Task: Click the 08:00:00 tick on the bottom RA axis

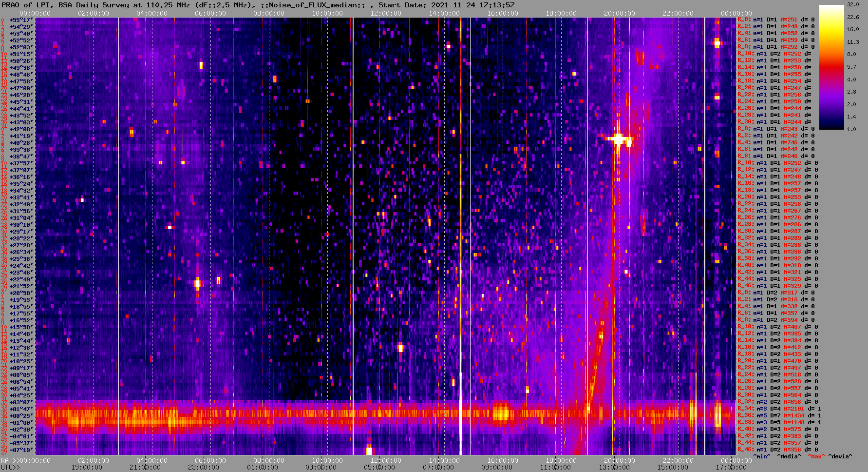Action: pyautogui.click(x=269, y=460)
